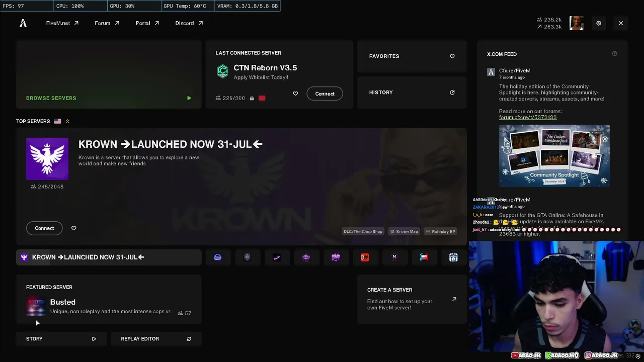This screenshot has height=362, width=644.
Task: Click the Replay Editor refresh icon
Action: [189, 339]
